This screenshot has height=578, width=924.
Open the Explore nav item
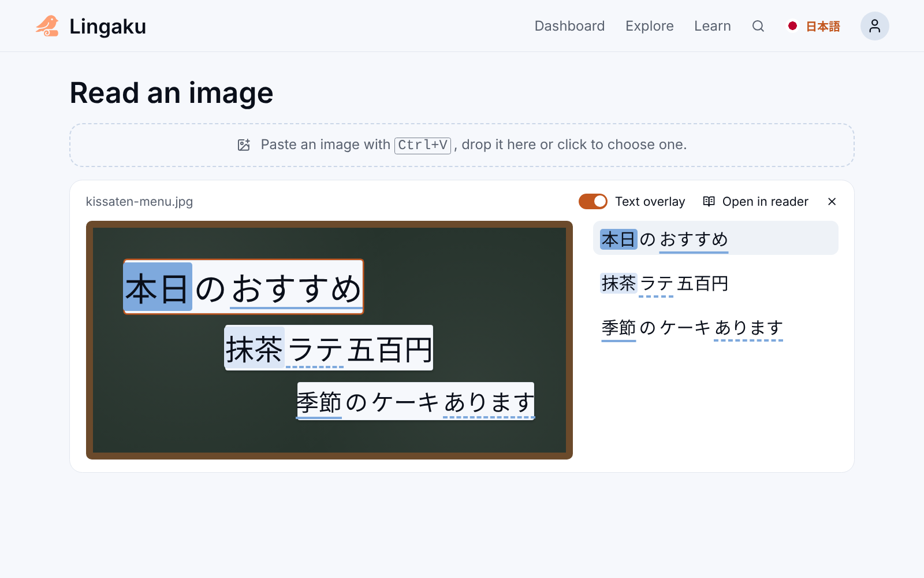[x=650, y=26]
